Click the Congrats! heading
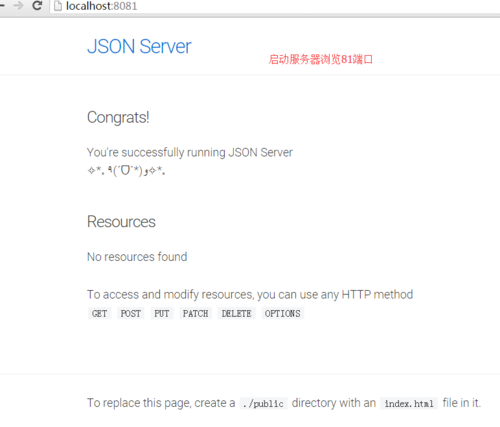Screen dimensions: 500x427 pyautogui.click(x=118, y=118)
